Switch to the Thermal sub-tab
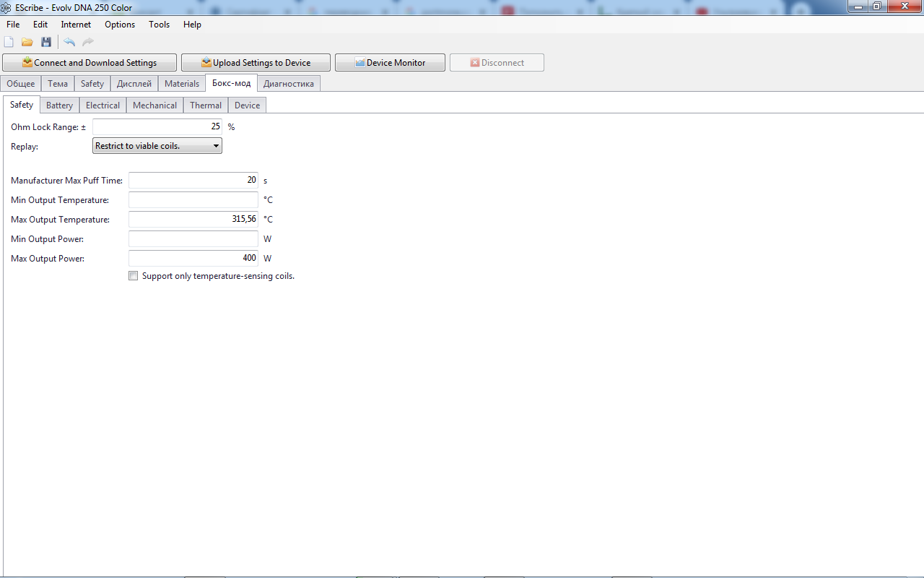Screen dimensions: 924x578 [x=206, y=105]
